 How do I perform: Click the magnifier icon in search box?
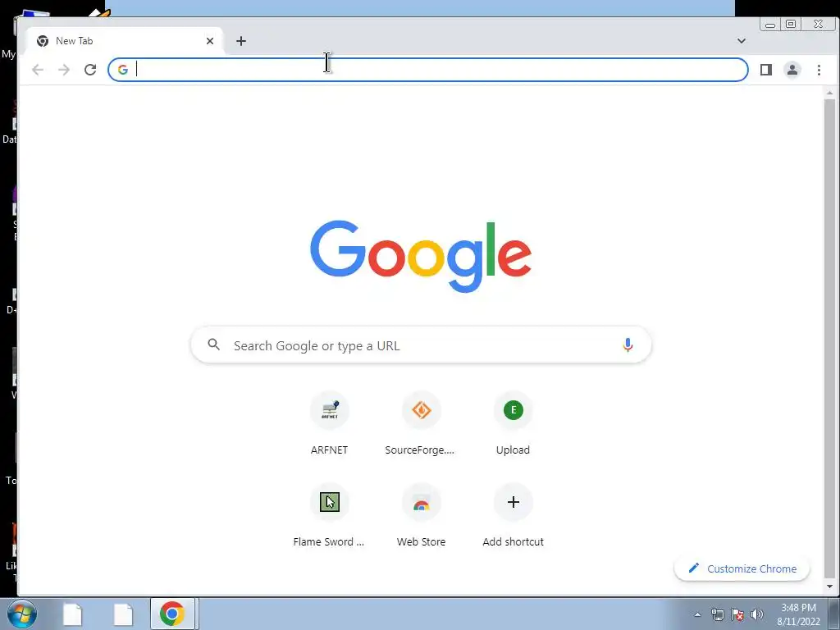(214, 345)
